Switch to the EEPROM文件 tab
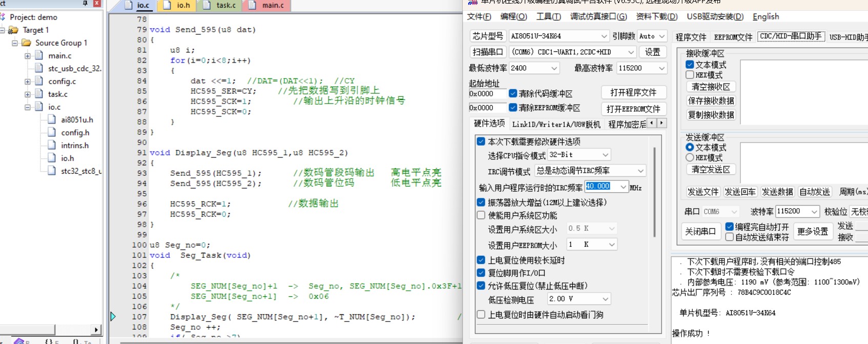This screenshot has width=868, height=344. (733, 37)
